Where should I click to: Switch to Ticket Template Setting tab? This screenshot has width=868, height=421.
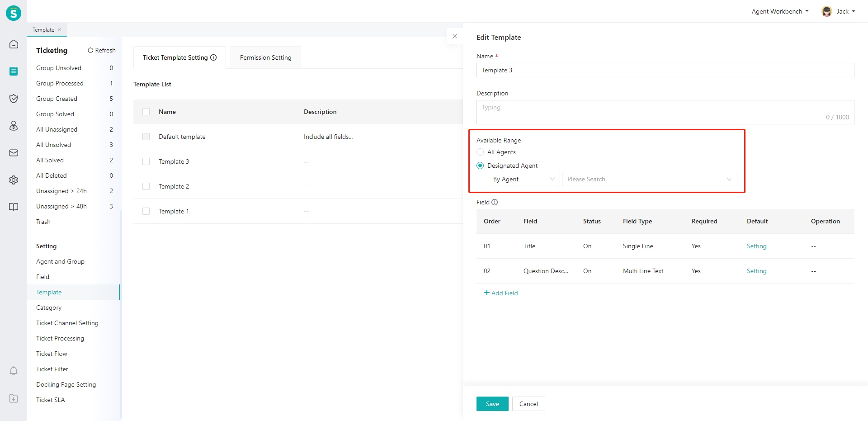tap(179, 57)
